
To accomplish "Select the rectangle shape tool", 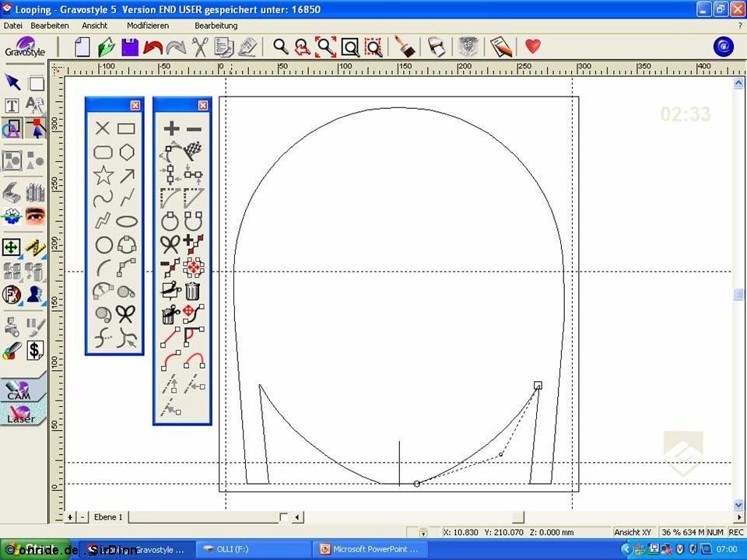I will pos(126,128).
